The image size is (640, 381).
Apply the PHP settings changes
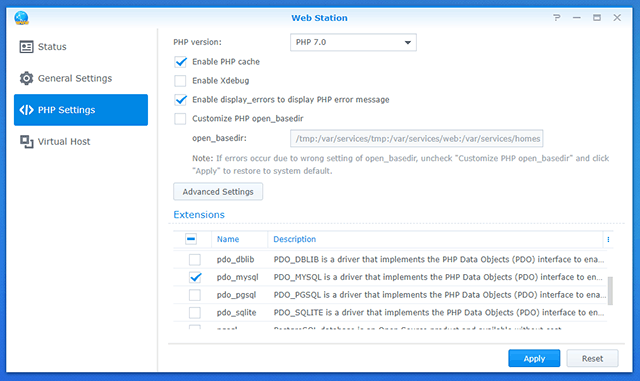click(534, 359)
